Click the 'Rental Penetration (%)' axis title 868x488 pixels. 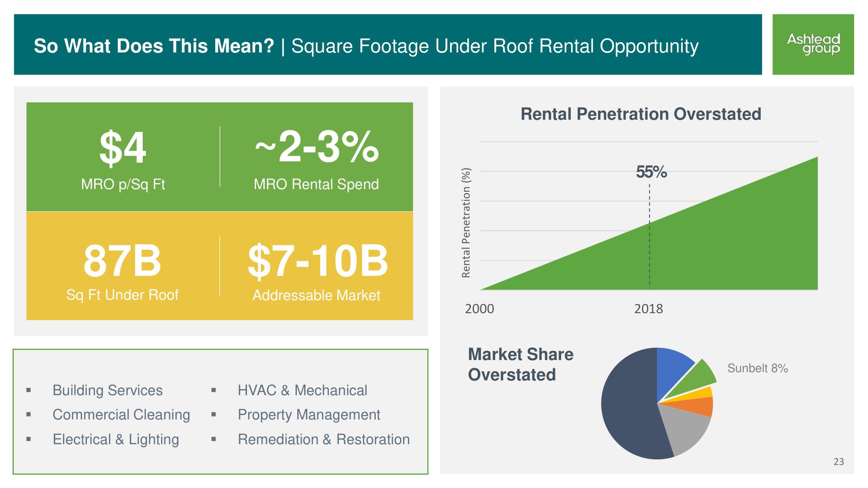[466, 223]
